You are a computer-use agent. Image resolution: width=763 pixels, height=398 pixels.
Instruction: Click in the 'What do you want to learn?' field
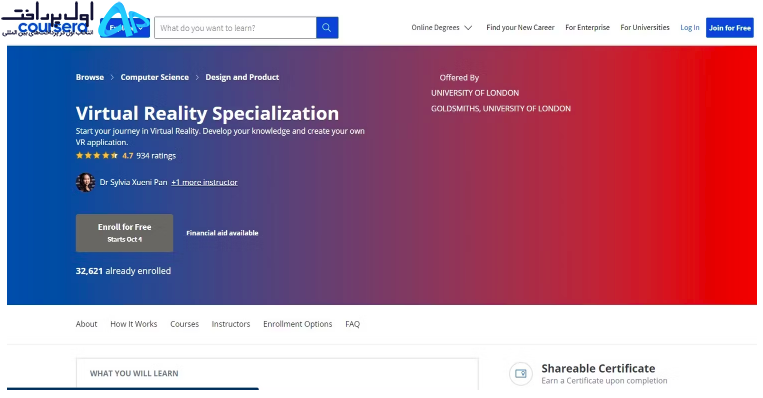pyautogui.click(x=236, y=28)
